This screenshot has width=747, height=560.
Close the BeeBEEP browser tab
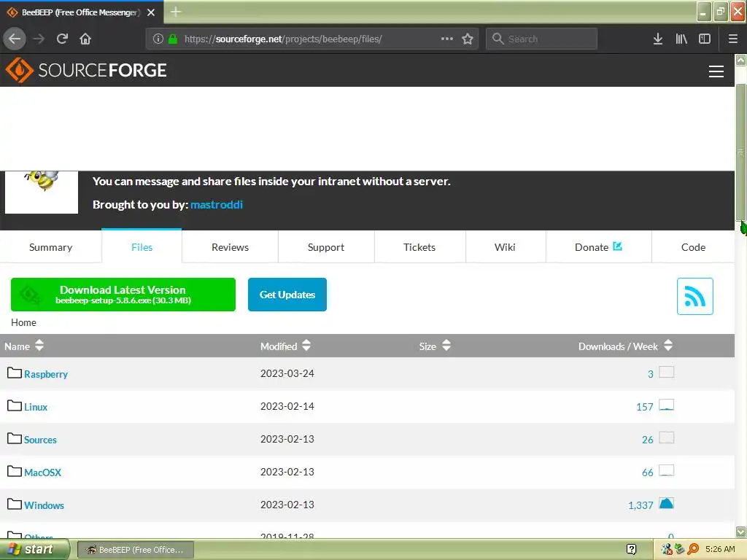pyautogui.click(x=151, y=12)
